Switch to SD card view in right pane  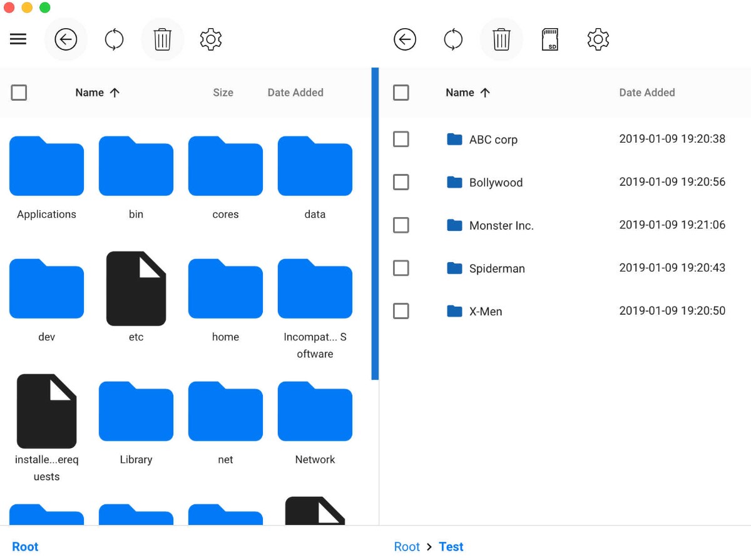(x=549, y=39)
